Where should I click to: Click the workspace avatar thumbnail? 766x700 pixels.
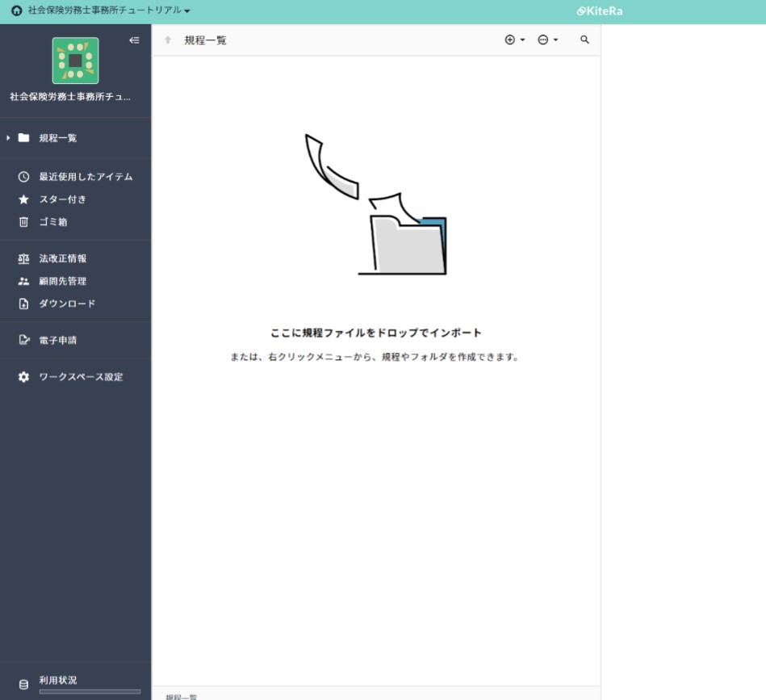point(75,61)
